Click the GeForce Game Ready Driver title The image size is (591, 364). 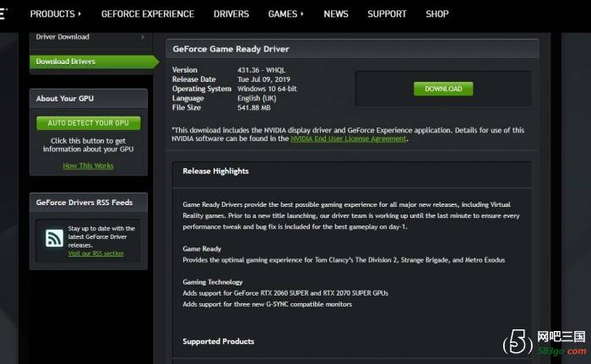(230, 49)
